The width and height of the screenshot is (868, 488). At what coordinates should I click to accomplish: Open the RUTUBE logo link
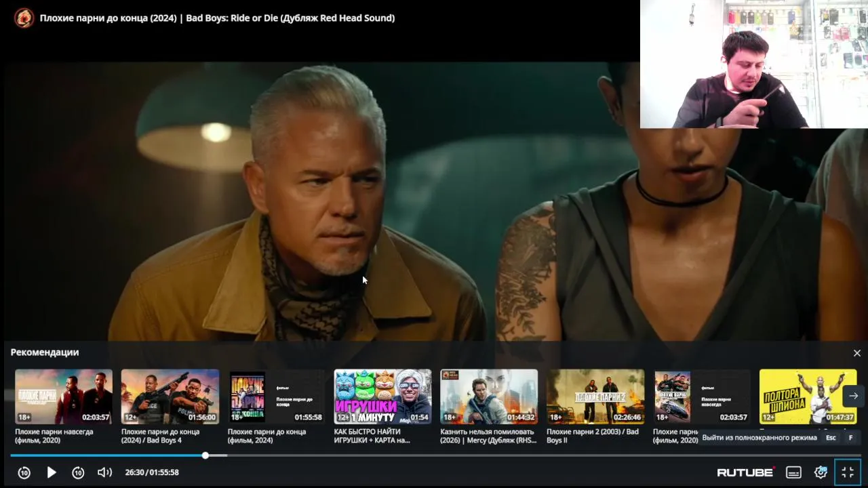click(746, 472)
